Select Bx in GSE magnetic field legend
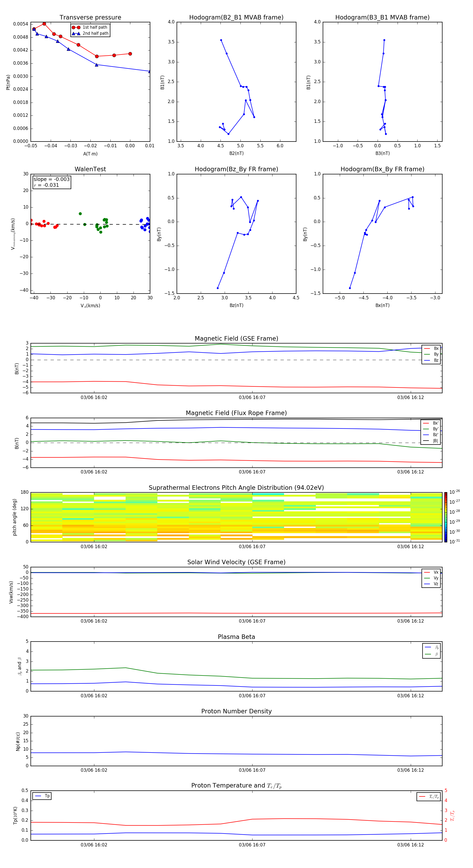The width and height of the screenshot is (473, 868). click(431, 349)
